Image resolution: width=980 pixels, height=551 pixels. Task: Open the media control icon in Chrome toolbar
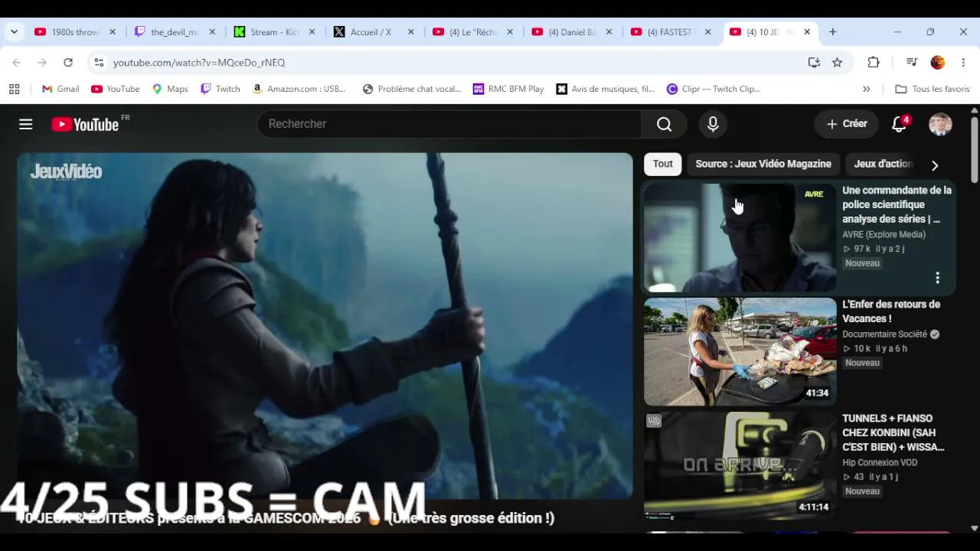[911, 63]
